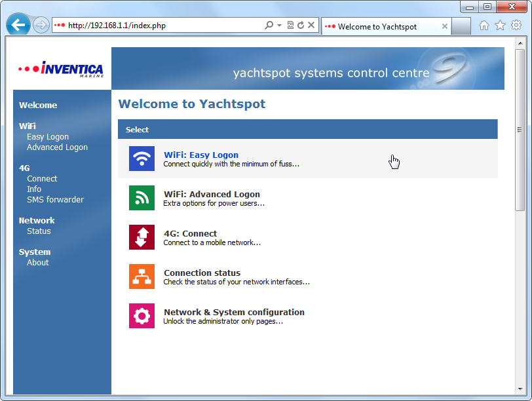Refresh the page using the reload icon
Image resolution: width=532 pixels, height=401 pixels.
301,25
